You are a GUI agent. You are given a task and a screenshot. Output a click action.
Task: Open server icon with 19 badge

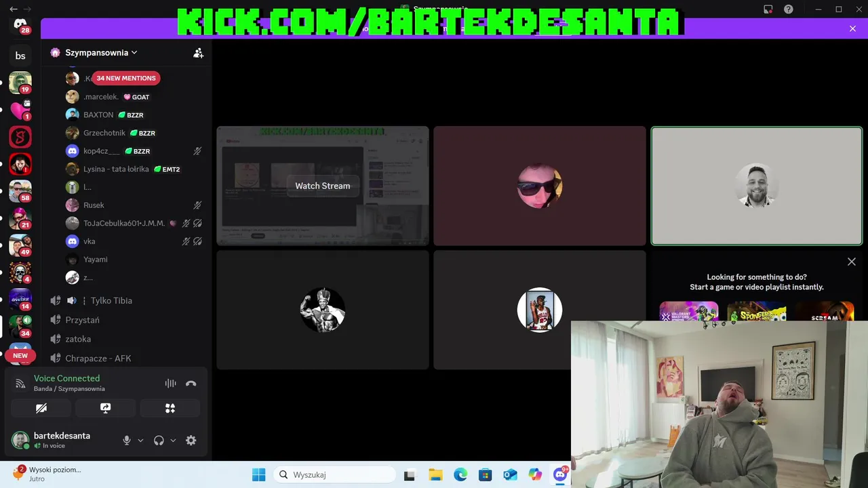20,83
